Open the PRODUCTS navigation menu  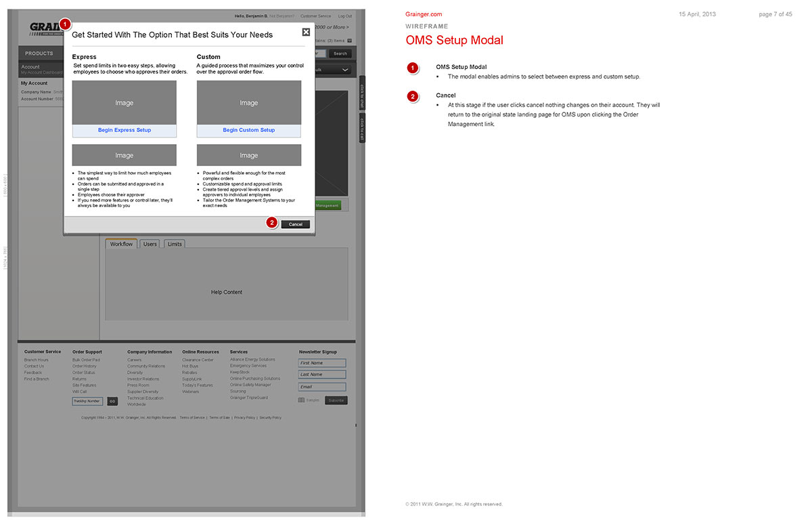coord(39,53)
